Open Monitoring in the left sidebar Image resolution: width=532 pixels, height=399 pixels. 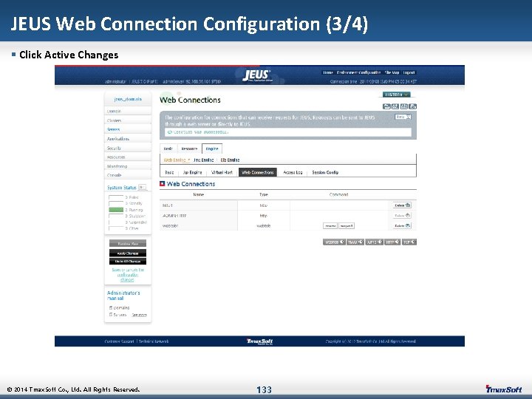coord(128,166)
